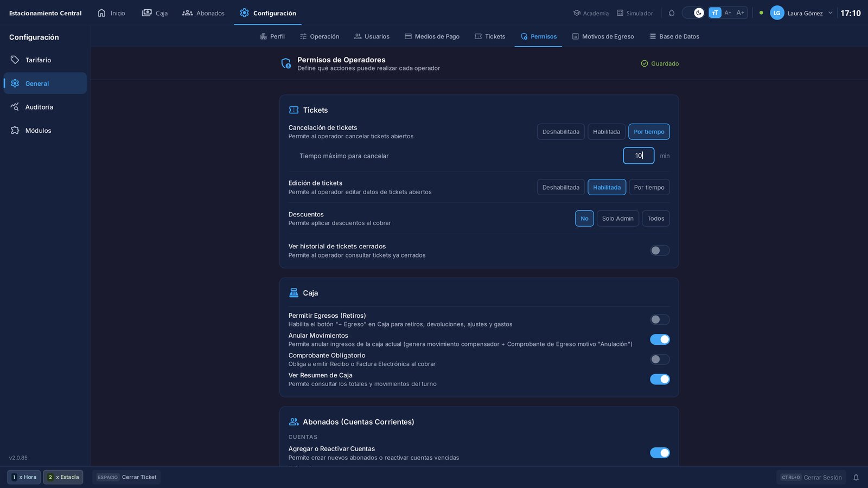This screenshot has width=868, height=488.
Task: Open the Tickets tab
Action: pyautogui.click(x=490, y=36)
